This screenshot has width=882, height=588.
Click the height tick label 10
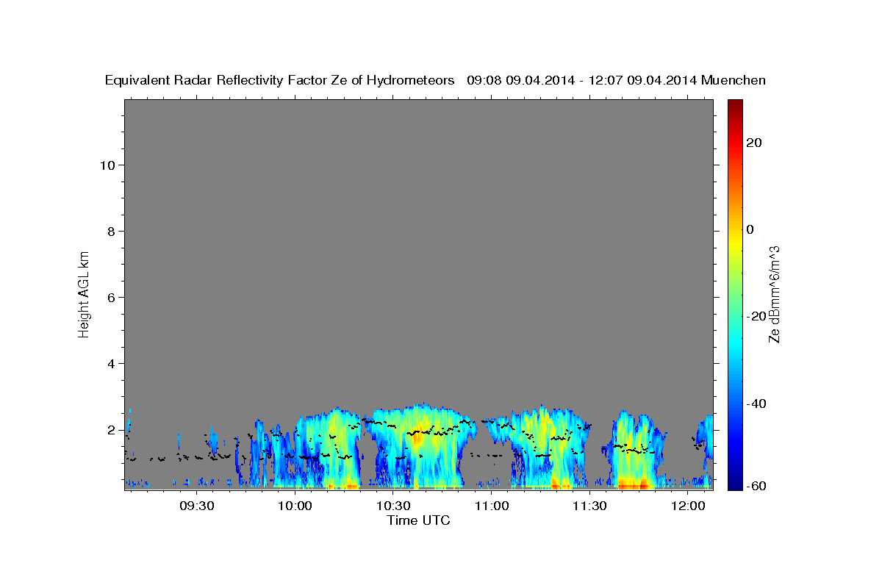(107, 165)
